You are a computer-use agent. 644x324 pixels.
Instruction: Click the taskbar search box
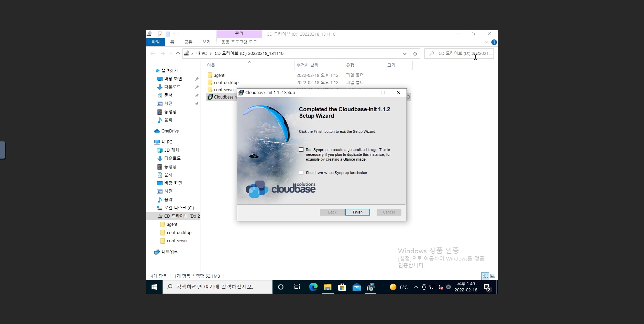point(218,287)
